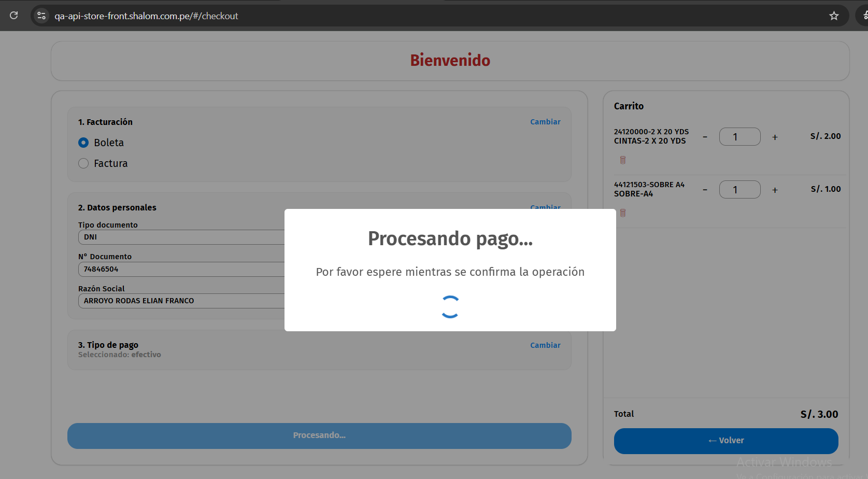
Task: Click the Razón Social input field
Action: (181, 301)
